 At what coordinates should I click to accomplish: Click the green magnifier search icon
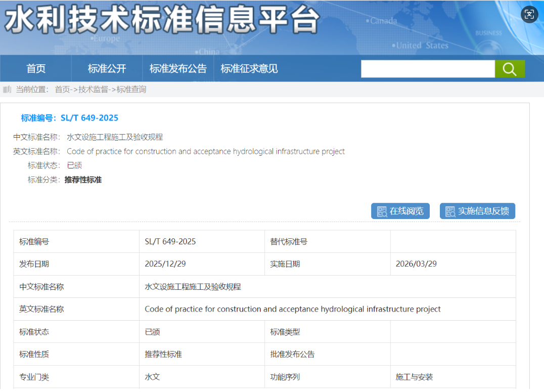(510, 69)
